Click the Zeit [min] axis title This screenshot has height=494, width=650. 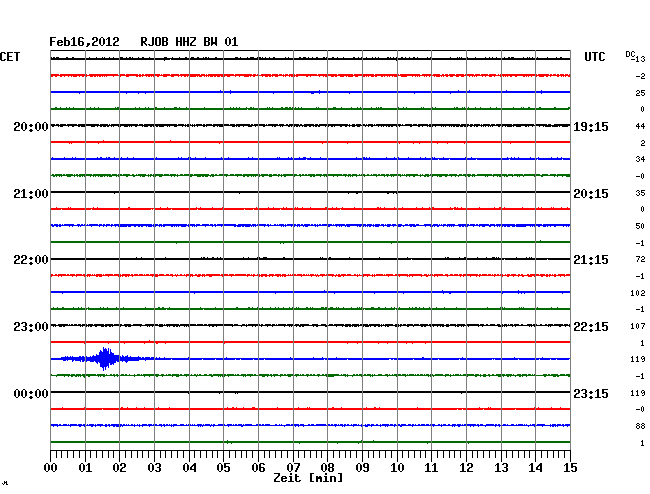point(308,478)
